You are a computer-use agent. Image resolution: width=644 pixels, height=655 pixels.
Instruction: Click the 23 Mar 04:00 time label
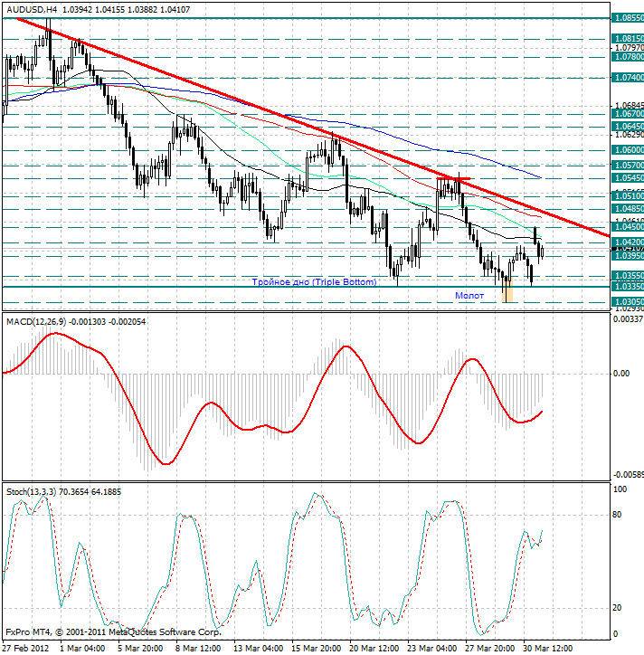[x=432, y=649]
